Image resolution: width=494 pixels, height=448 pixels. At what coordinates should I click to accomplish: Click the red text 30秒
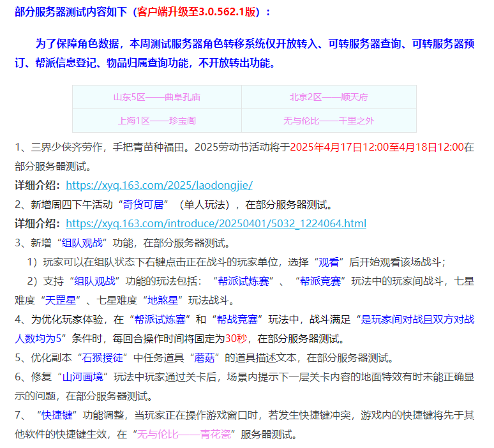pos(236,339)
